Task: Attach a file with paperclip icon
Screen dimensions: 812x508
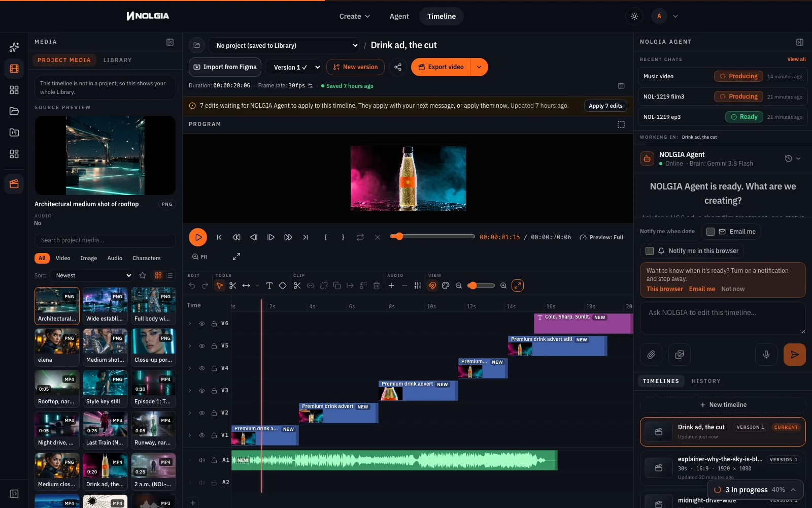Action: click(x=651, y=355)
